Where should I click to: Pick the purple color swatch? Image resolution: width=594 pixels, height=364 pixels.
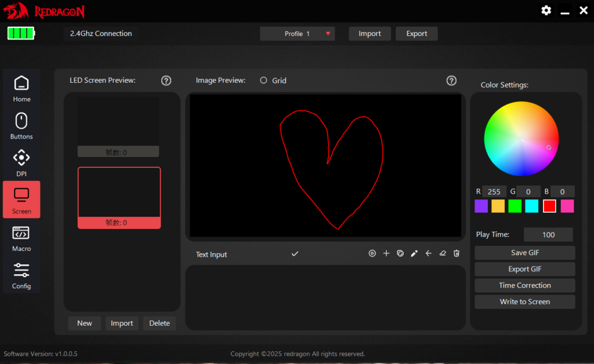481,206
